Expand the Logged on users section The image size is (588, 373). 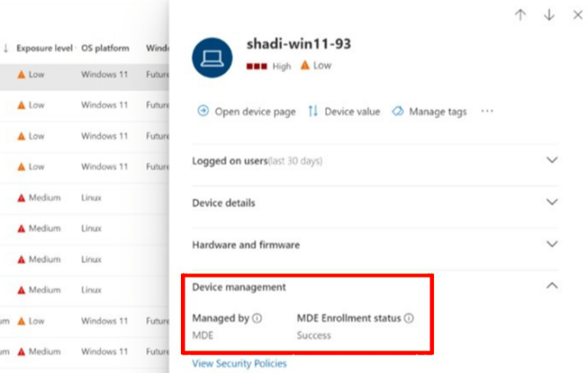(x=550, y=160)
